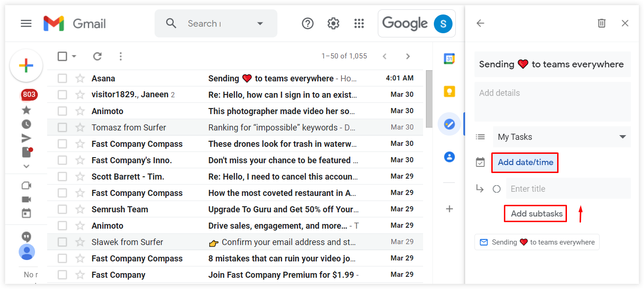Click the Add date/time link

pyautogui.click(x=524, y=163)
